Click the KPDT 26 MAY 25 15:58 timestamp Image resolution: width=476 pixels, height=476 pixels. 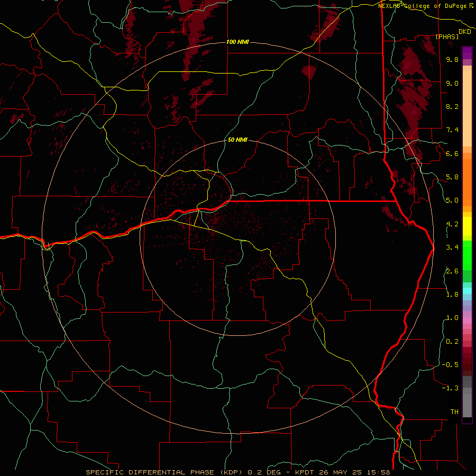pyautogui.click(x=343, y=472)
